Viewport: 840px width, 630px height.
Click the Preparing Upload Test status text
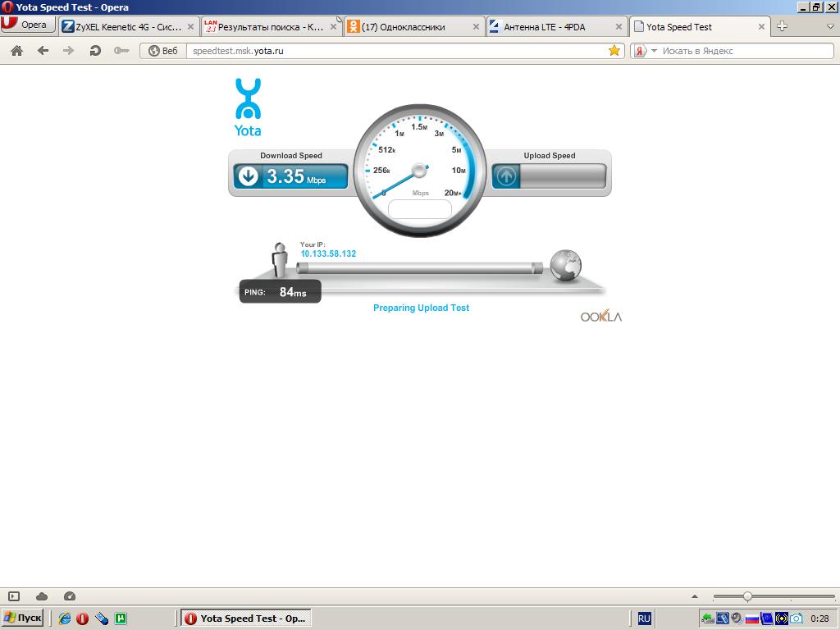[x=421, y=308]
